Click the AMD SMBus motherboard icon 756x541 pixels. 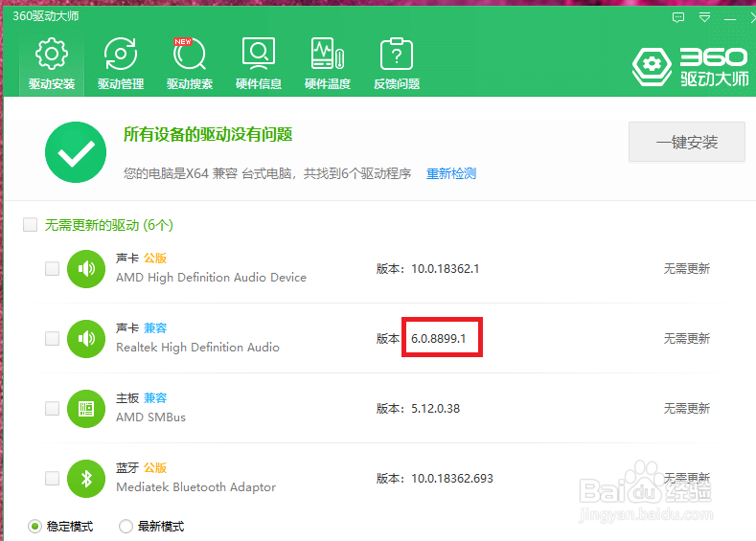86,409
